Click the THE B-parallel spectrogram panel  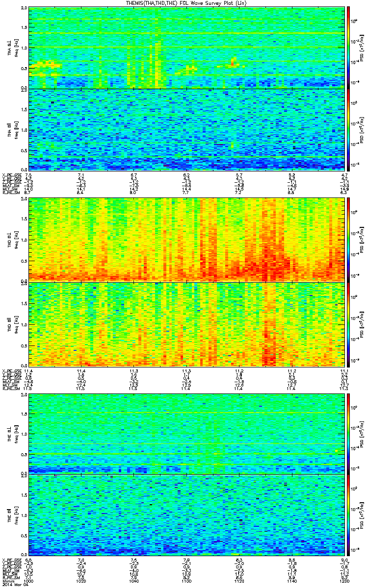pos(185,514)
